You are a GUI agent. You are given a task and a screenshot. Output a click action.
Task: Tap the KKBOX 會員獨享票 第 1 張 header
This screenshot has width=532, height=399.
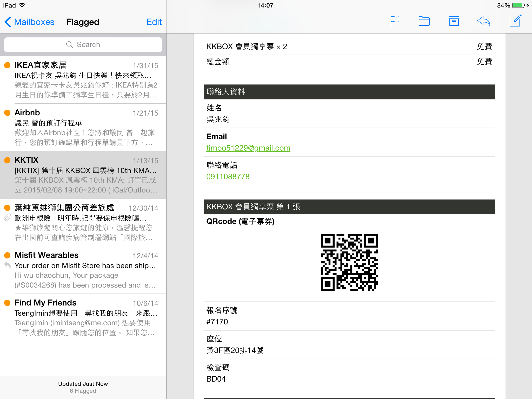point(349,207)
